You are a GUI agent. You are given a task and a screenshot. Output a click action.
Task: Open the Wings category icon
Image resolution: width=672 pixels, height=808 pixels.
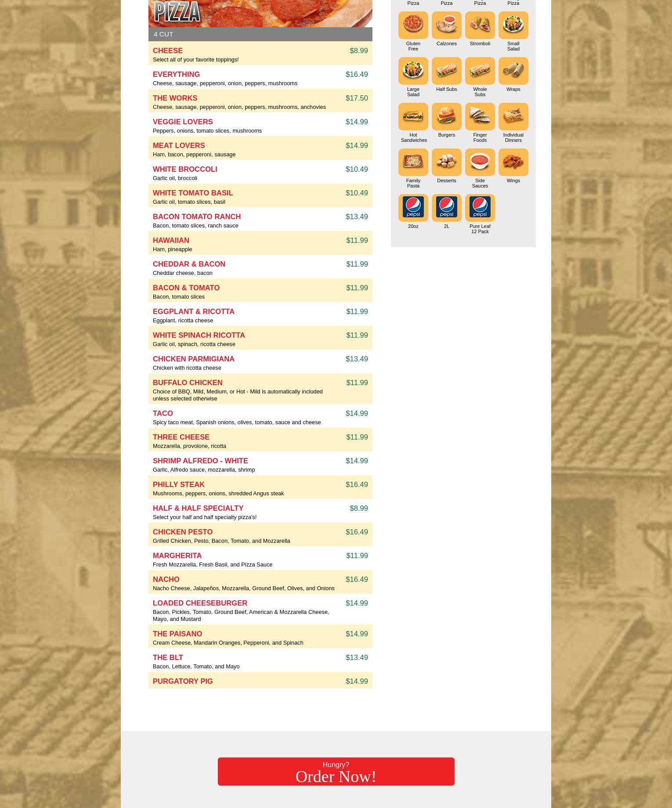[x=513, y=162]
